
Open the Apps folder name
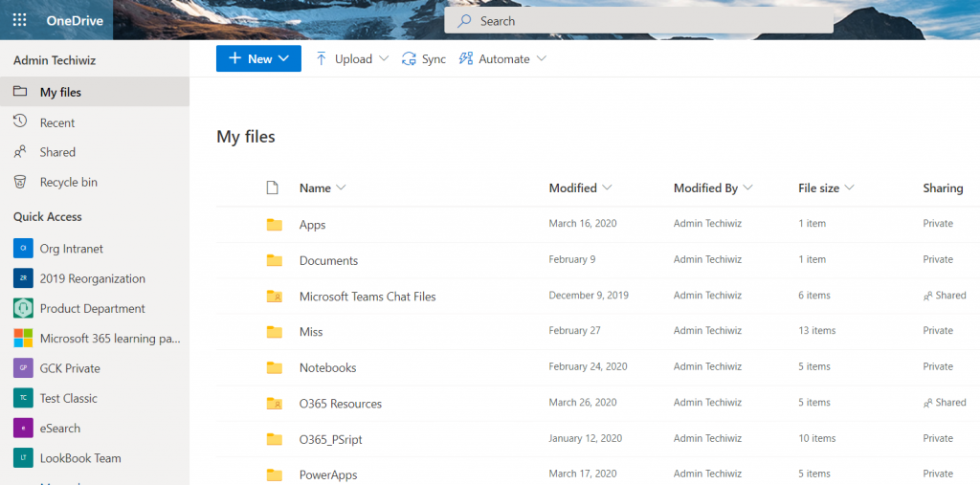[313, 225]
